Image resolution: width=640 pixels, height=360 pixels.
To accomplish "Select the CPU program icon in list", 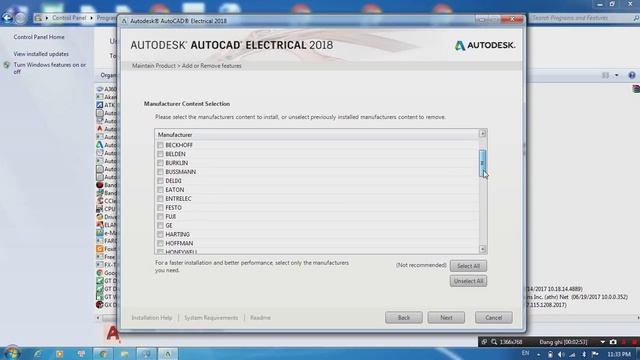I will point(100,209).
